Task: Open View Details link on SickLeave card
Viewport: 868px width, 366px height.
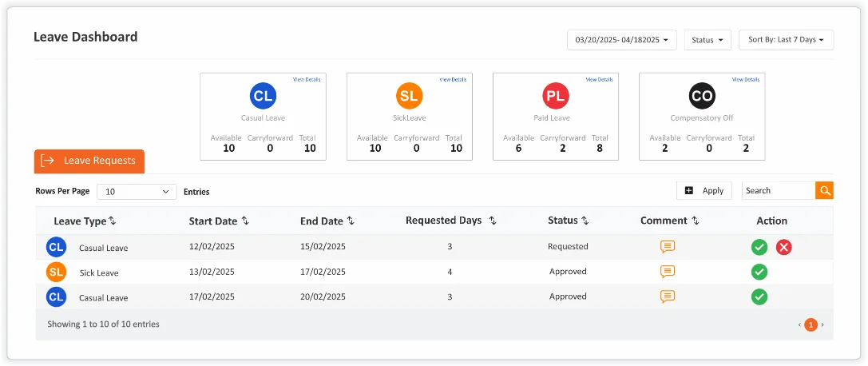Action: tap(453, 80)
